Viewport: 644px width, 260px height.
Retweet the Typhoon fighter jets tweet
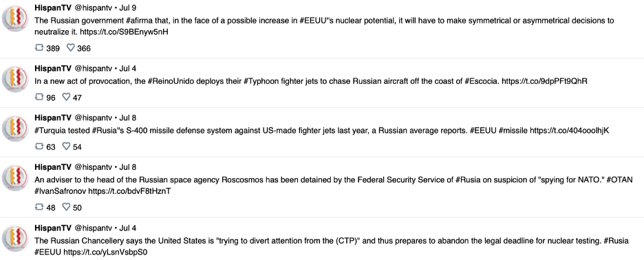[39, 98]
